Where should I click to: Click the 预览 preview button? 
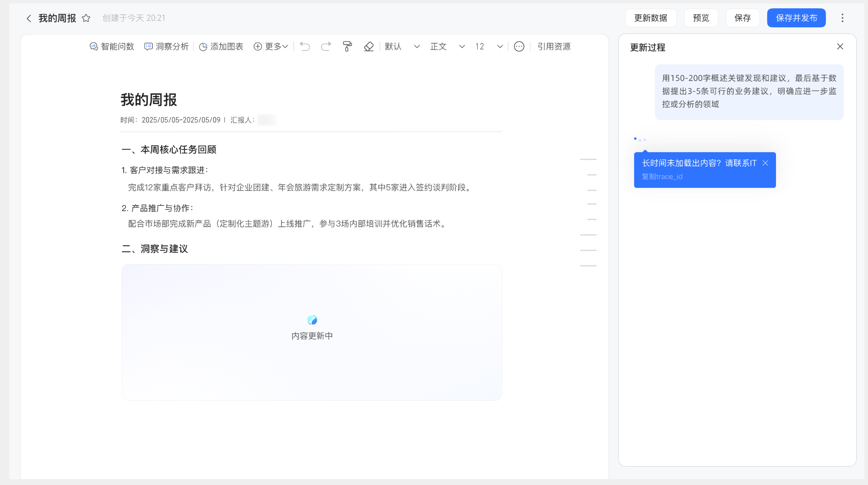click(x=701, y=18)
